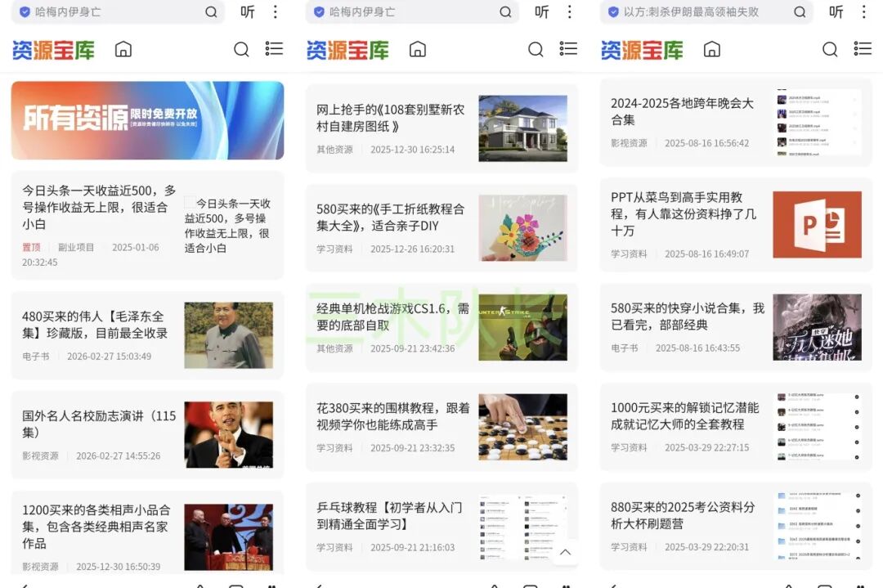Open the PPT从菜鸟到高手实用教程 post

point(684,213)
